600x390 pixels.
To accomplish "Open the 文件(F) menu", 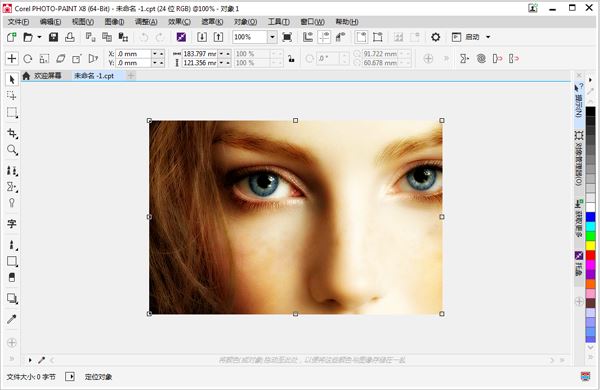I will (x=18, y=22).
